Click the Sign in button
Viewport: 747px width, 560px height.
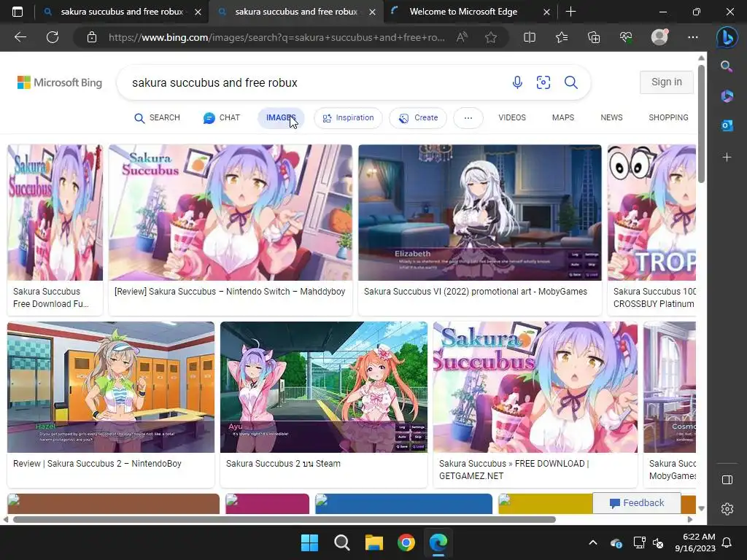click(666, 82)
